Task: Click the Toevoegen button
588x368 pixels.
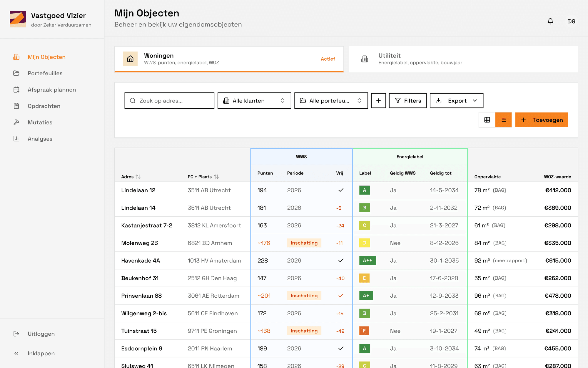Action: pyautogui.click(x=542, y=120)
